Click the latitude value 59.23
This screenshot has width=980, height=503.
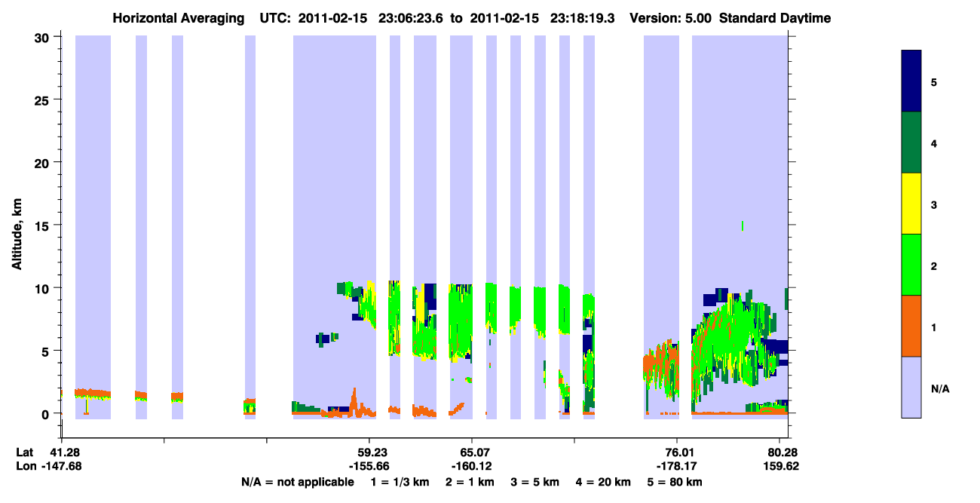[371, 452]
